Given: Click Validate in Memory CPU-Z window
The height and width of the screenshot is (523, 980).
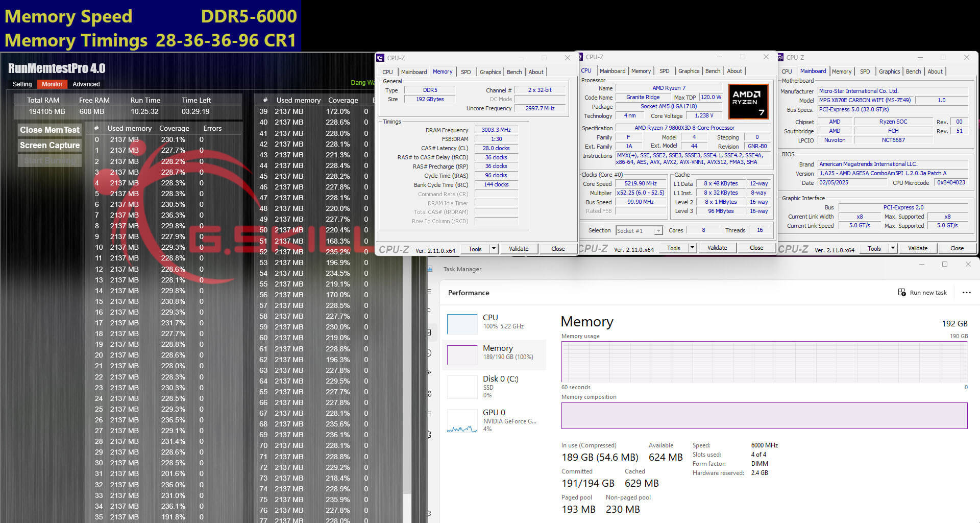Looking at the screenshot, I should 519,249.
